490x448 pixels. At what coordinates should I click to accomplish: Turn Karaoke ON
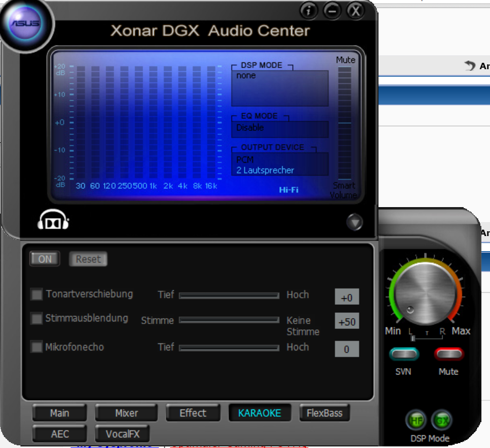(44, 259)
